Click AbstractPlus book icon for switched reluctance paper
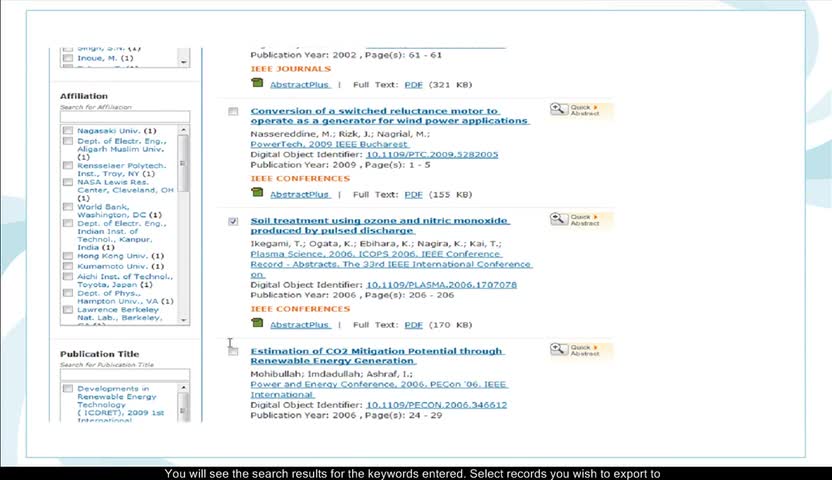Viewport: 832px width, 480px height. [257, 192]
